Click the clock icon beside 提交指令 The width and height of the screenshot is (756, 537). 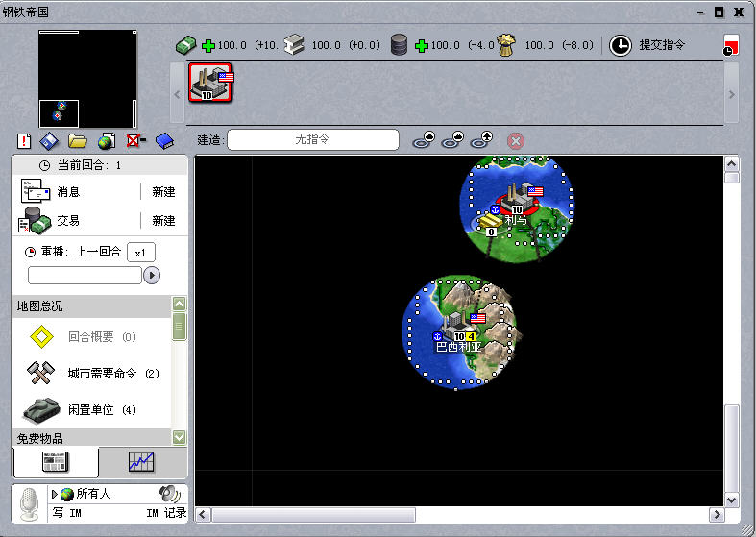coord(620,46)
